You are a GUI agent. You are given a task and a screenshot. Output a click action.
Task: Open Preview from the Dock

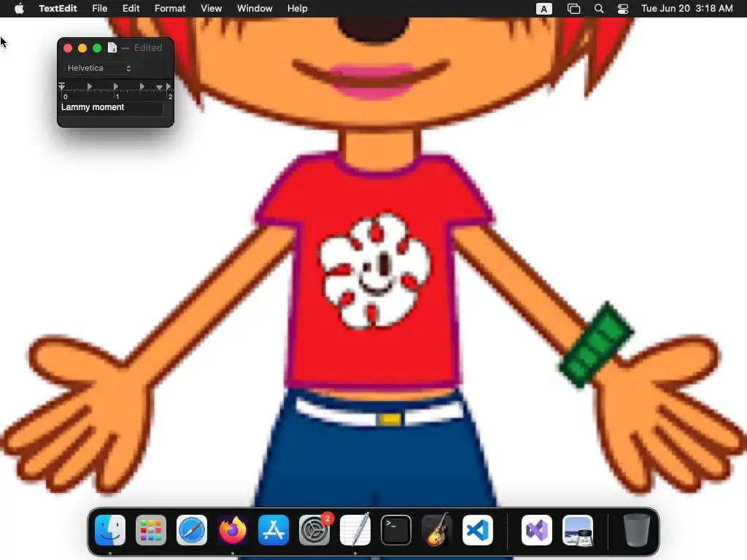tap(578, 530)
